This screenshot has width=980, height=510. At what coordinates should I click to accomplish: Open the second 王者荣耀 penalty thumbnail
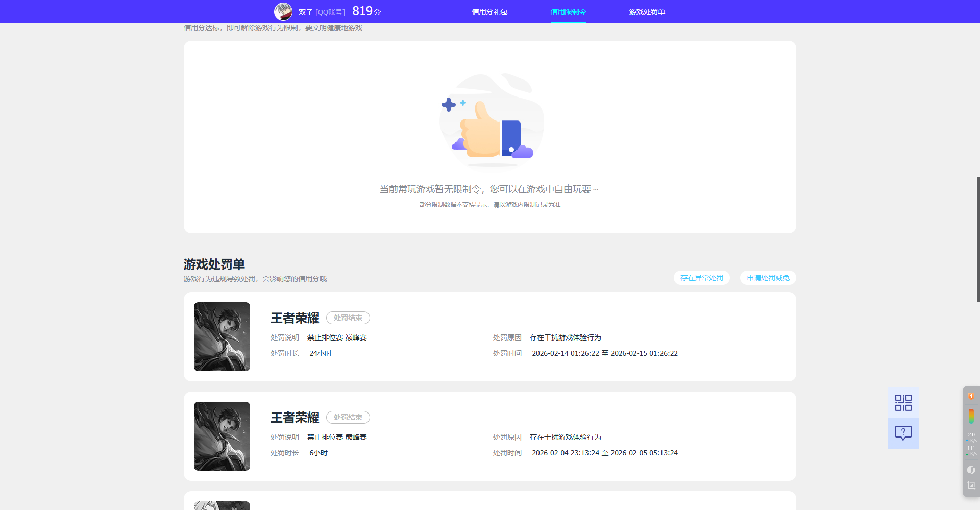pyautogui.click(x=222, y=436)
